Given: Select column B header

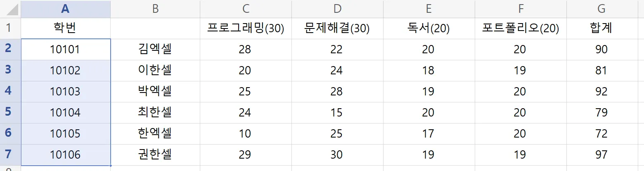Looking at the screenshot, I should pyautogui.click(x=155, y=9).
